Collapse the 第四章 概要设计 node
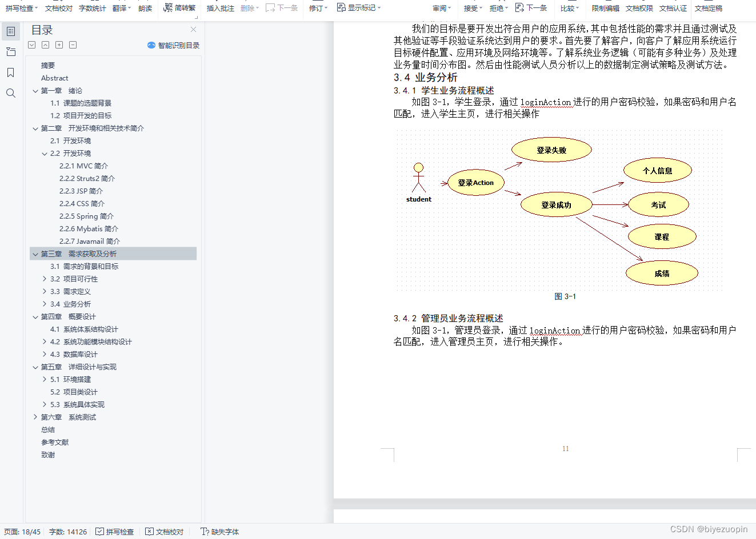Viewport: 756px width, 539px height. point(35,317)
